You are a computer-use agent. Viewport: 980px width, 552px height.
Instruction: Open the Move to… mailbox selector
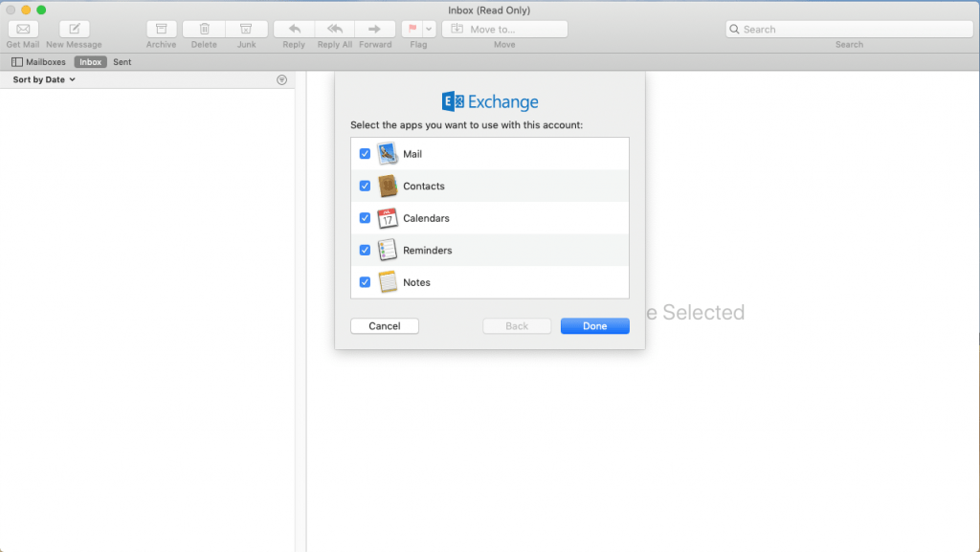(504, 29)
